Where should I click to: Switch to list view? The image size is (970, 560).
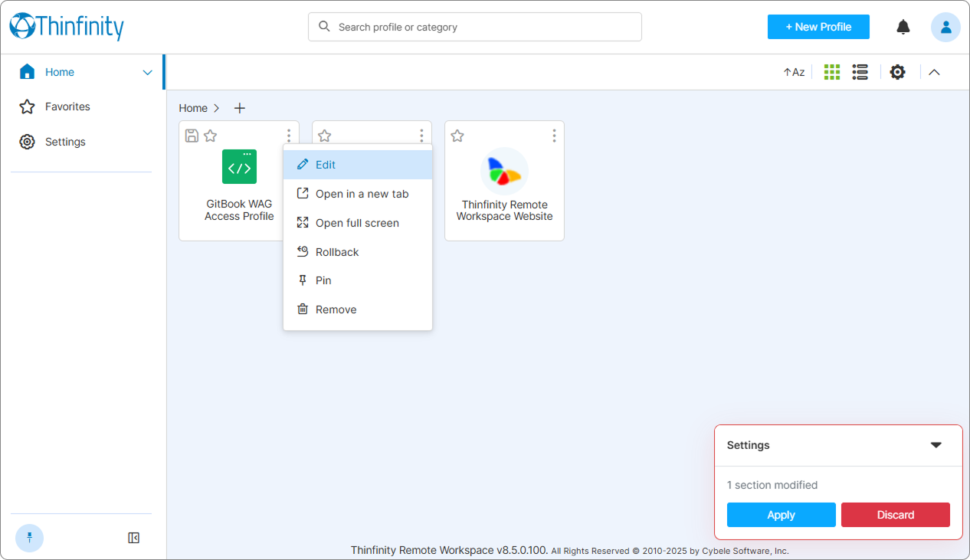coord(860,72)
